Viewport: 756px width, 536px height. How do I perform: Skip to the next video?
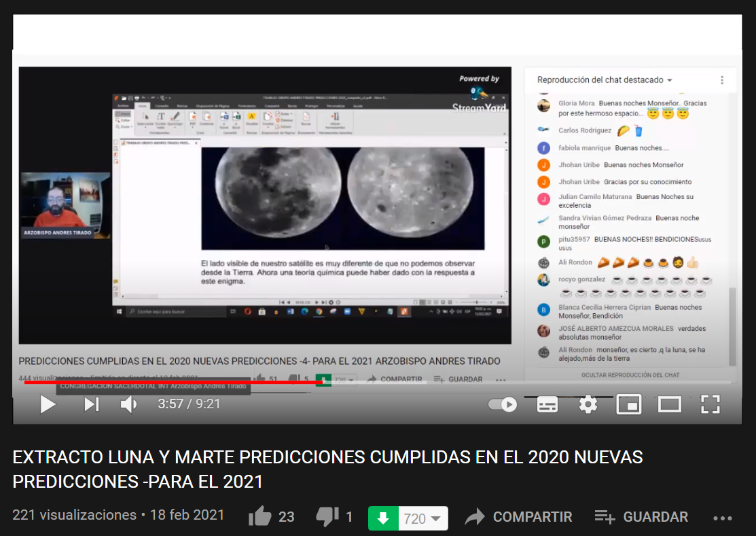[x=92, y=404]
